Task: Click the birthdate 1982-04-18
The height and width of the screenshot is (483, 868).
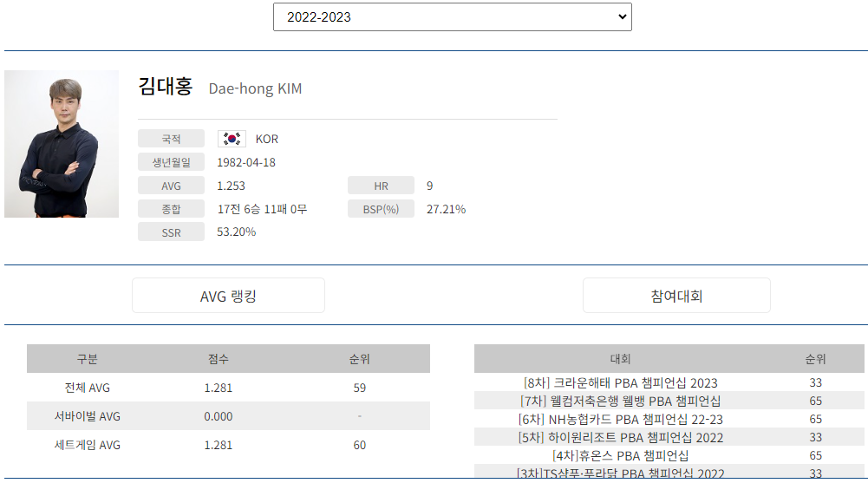Action: pos(246,162)
